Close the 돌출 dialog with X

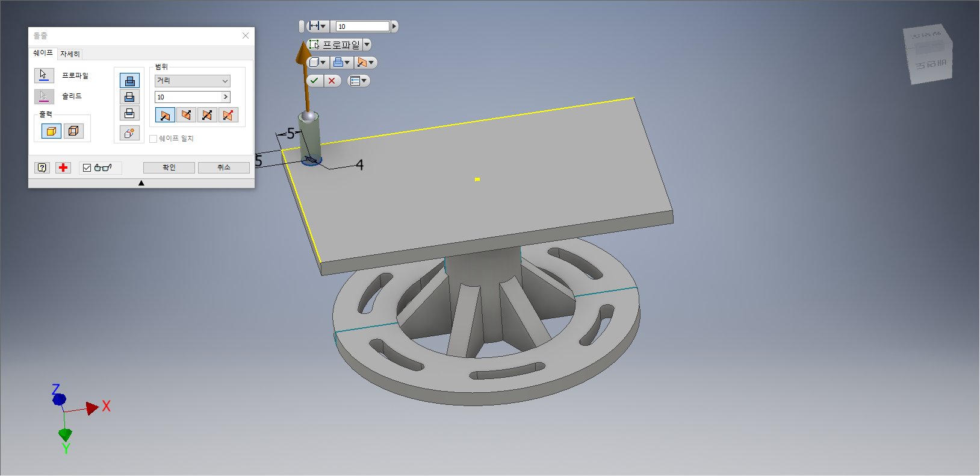246,36
